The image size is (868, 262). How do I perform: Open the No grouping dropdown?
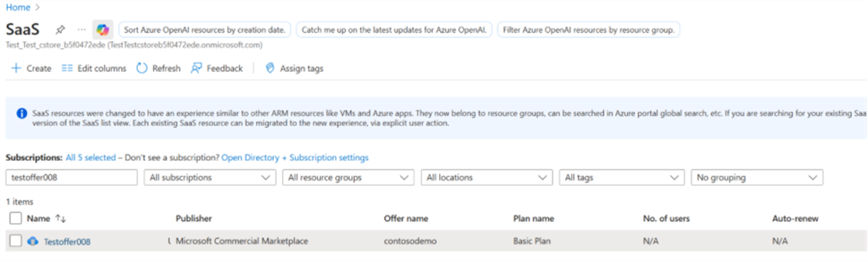[x=757, y=178]
